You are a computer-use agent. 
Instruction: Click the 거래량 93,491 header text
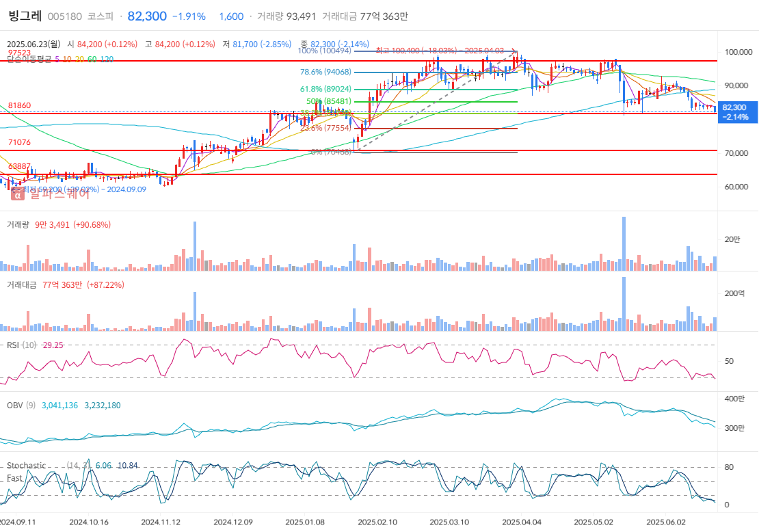(286, 16)
